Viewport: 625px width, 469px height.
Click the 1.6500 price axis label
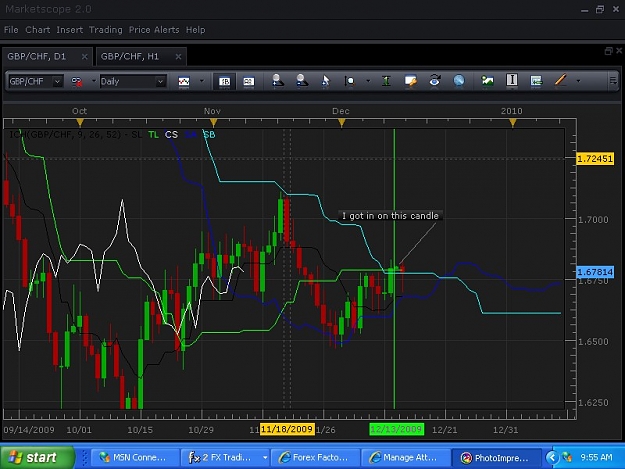(x=594, y=341)
